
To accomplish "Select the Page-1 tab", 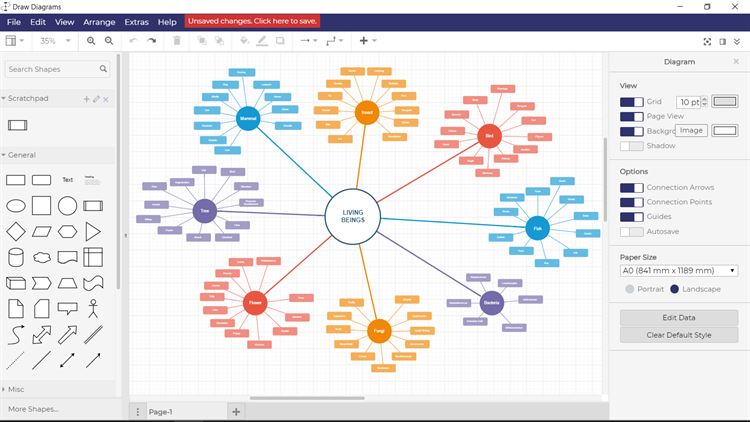I will click(160, 411).
